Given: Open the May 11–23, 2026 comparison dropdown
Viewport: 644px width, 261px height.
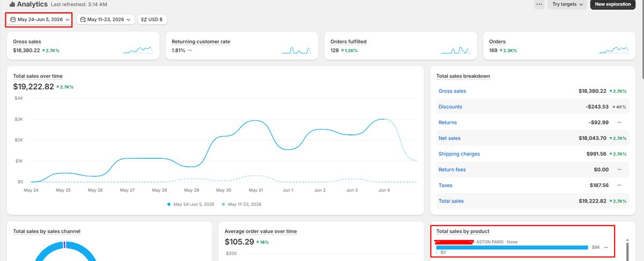Looking at the screenshot, I should point(105,19).
